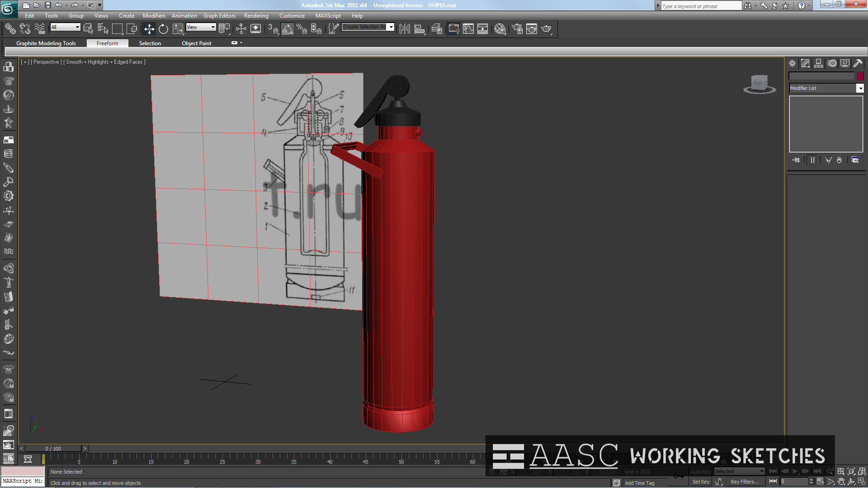Viewport: 868px width, 488px height.
Task: Toggle the Graphite Modeling Tools ribbon
Action: click(x=453, y=29)
